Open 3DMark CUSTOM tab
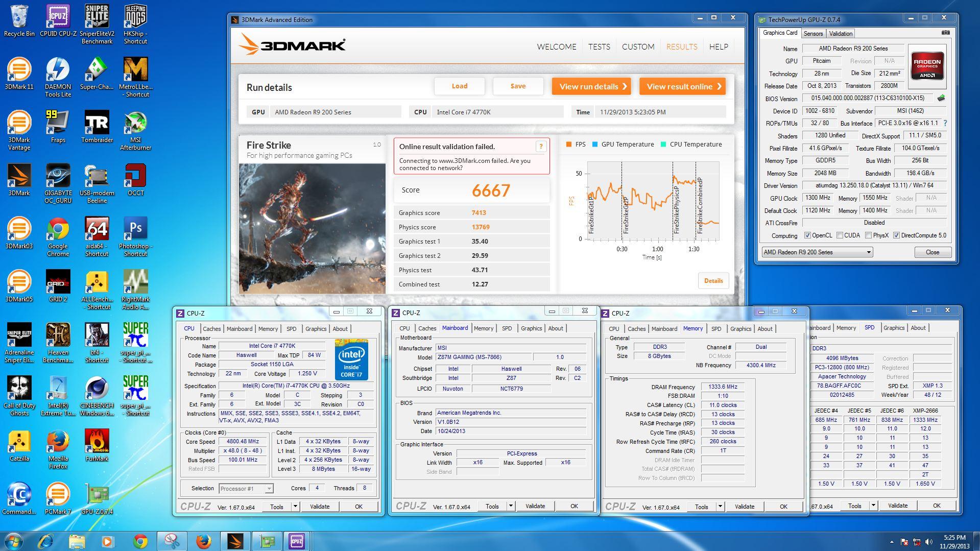The width and height of the screenshot is (980, 551). point(638,46)
